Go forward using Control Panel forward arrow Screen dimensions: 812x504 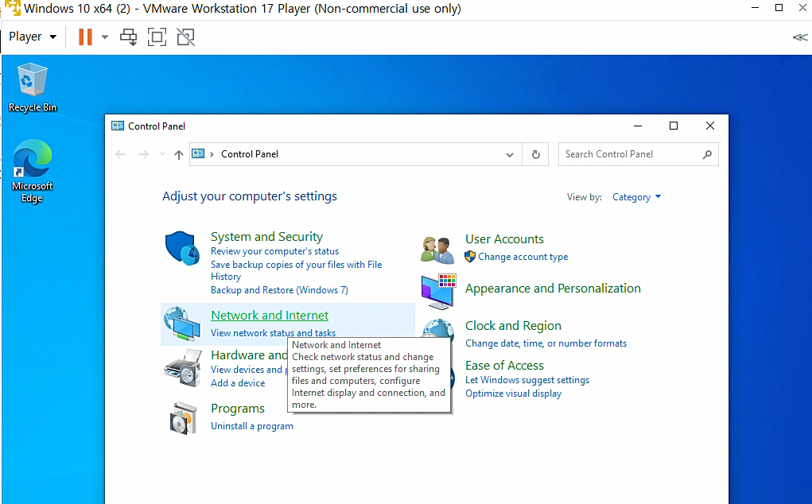143,154
